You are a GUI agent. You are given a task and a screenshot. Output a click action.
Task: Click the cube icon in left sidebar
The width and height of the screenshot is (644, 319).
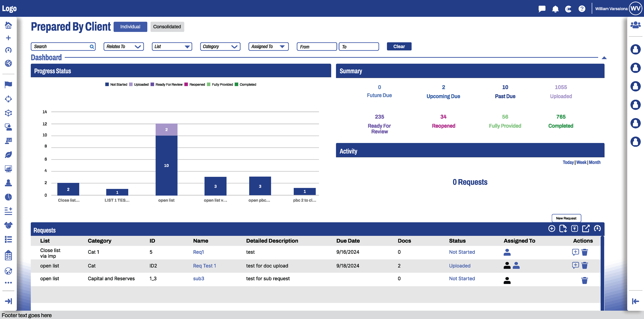pos(8,113)
